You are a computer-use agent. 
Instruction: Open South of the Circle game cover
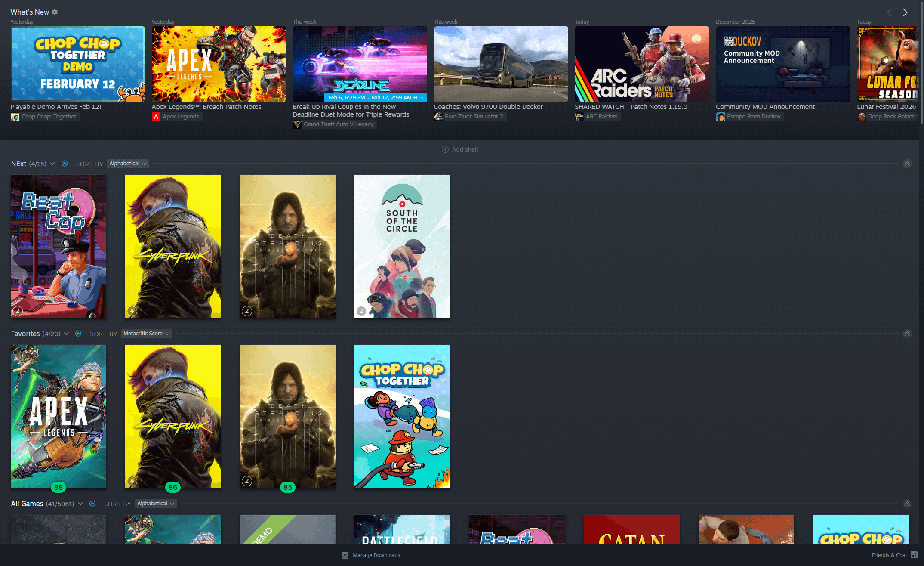click(x=402, y=246)
